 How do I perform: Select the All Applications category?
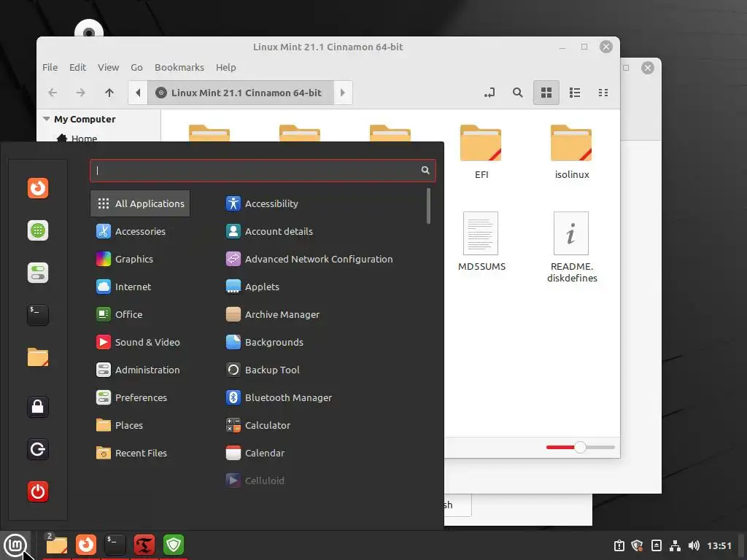(140, 203)
